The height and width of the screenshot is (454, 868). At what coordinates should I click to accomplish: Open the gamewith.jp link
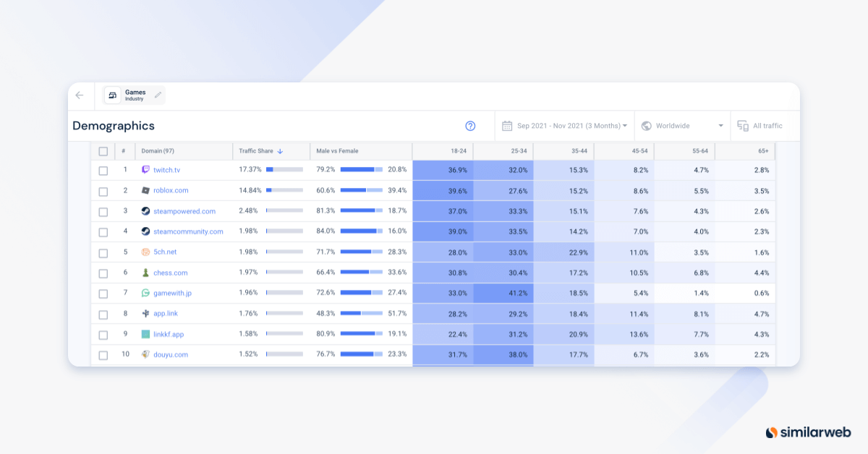coord(171,293)
